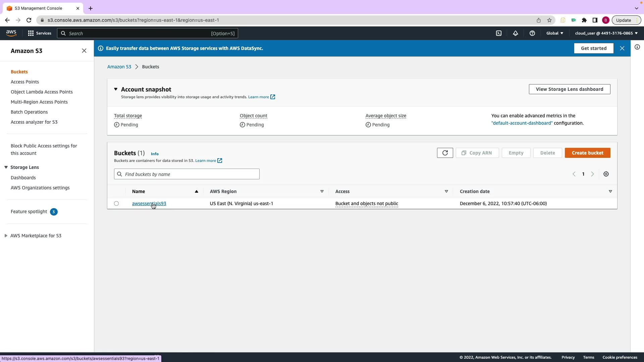The width and height of the screenshot is (644, 362).
Task: Click the Create bucket button
Action: point(587,153)
